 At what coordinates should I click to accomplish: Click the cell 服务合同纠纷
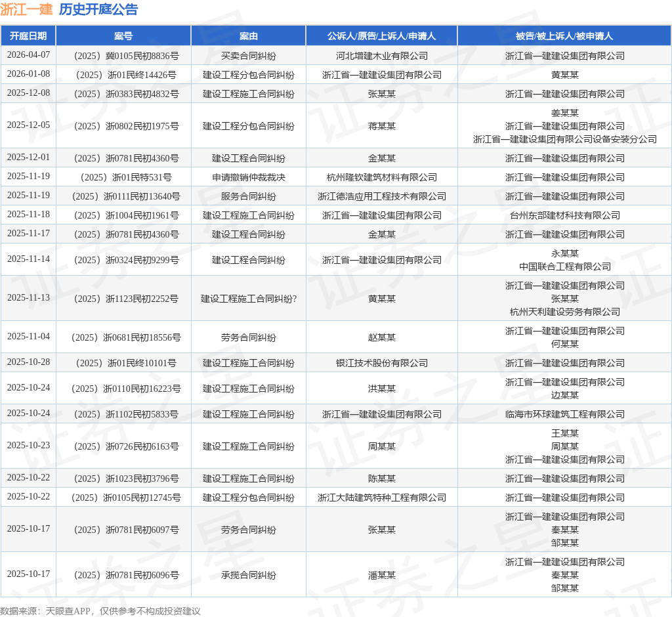click(x=249, y=196)
